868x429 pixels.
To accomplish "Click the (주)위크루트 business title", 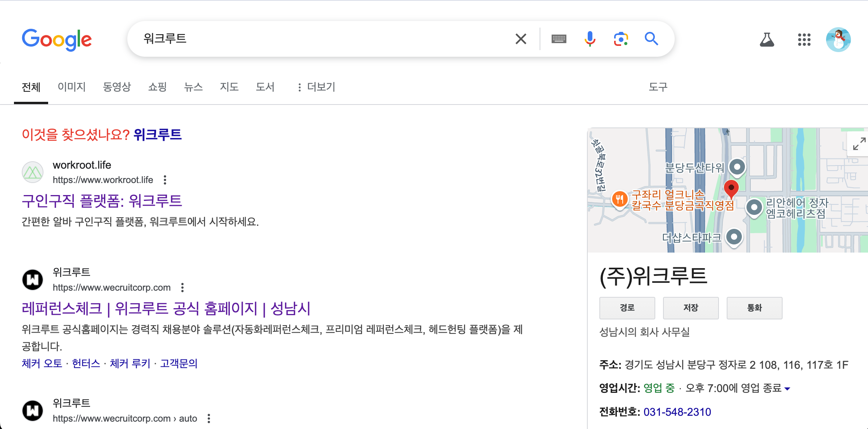I will click(653, 276).
